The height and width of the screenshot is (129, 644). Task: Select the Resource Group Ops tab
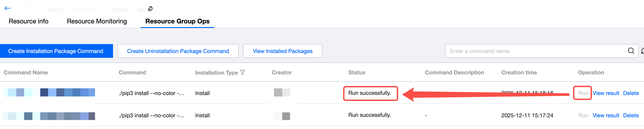click(177, 21)
